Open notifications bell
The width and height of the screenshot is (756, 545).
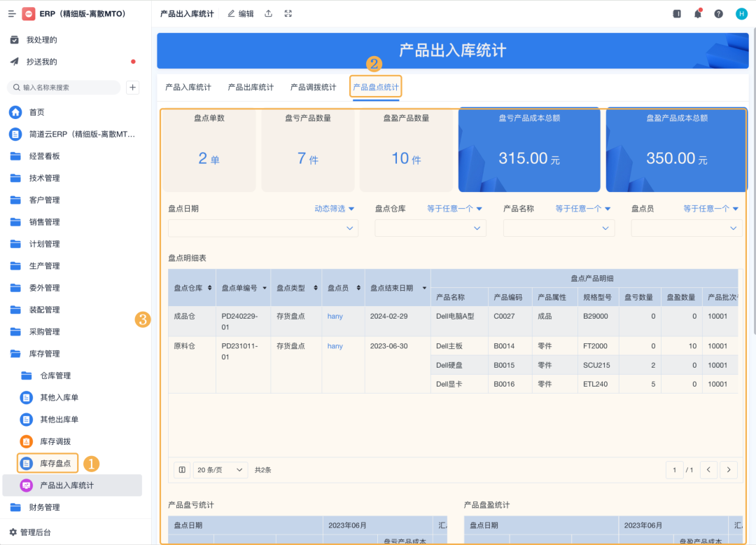click(698, 13)
